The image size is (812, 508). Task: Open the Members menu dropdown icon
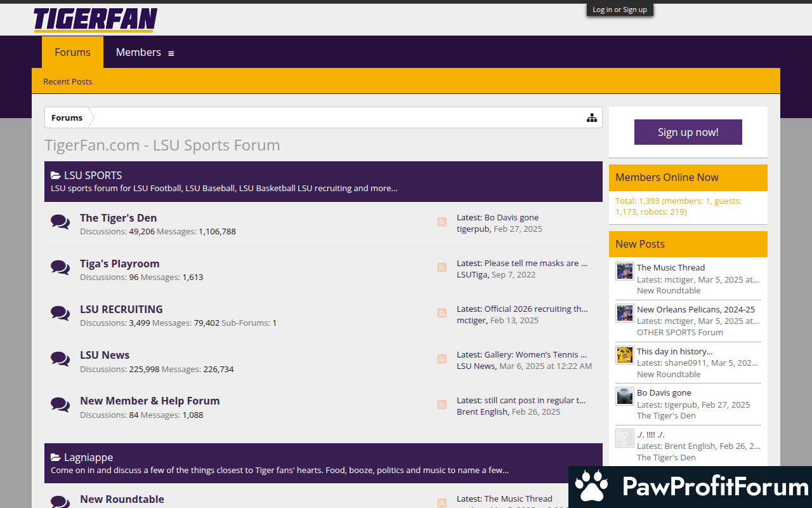(171, 53)
